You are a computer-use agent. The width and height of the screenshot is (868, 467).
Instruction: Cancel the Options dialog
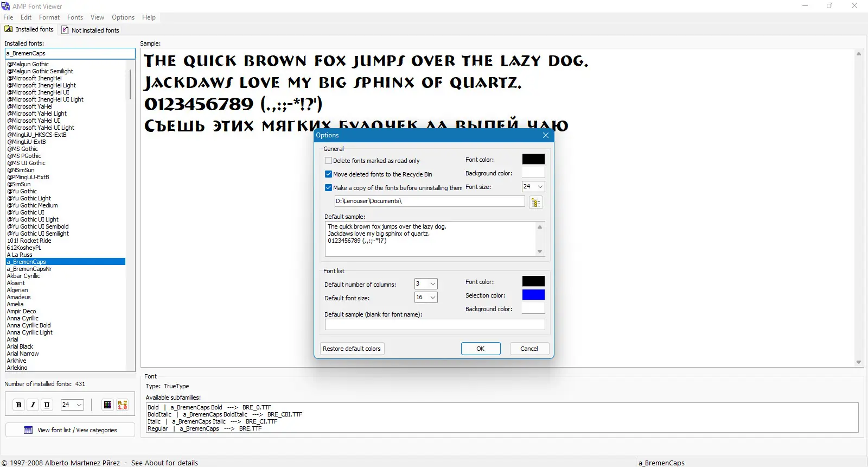click(529, 349)
